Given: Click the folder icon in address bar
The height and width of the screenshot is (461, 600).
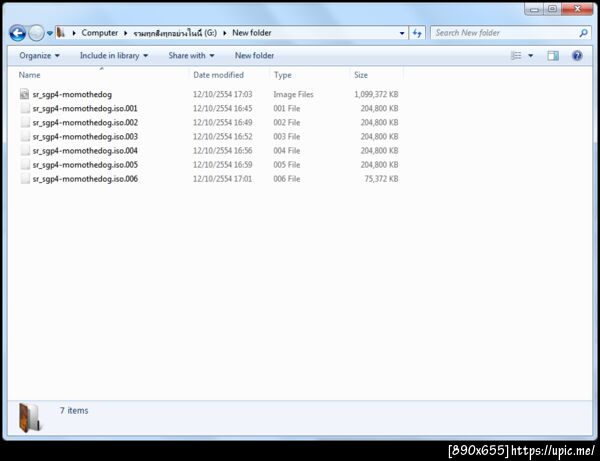Looking at the screenshot, I should click(61, 33).
